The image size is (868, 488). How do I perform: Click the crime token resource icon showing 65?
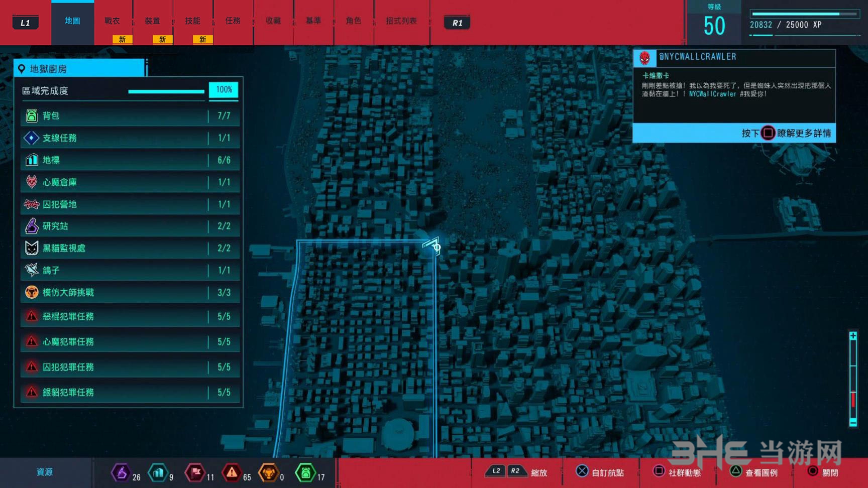point(232,472)
